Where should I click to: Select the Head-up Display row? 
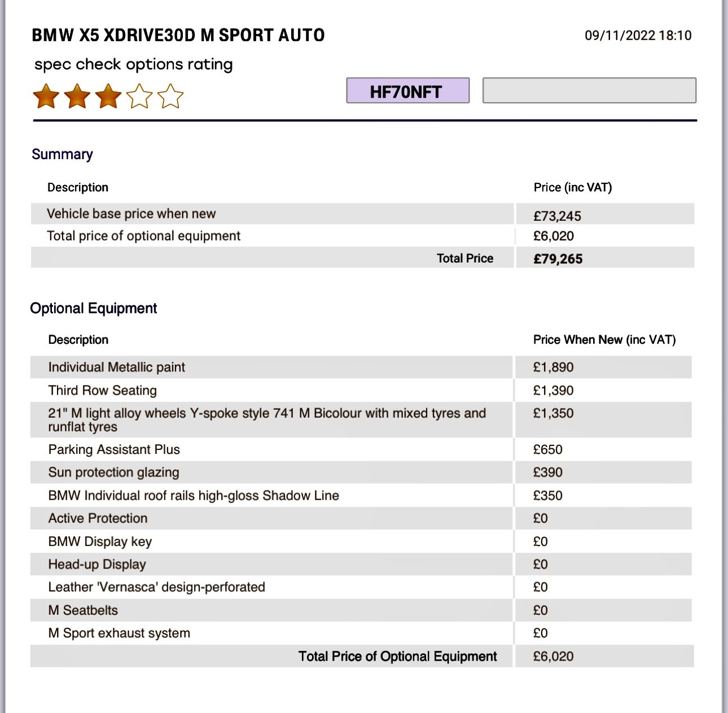pos(97,565)
